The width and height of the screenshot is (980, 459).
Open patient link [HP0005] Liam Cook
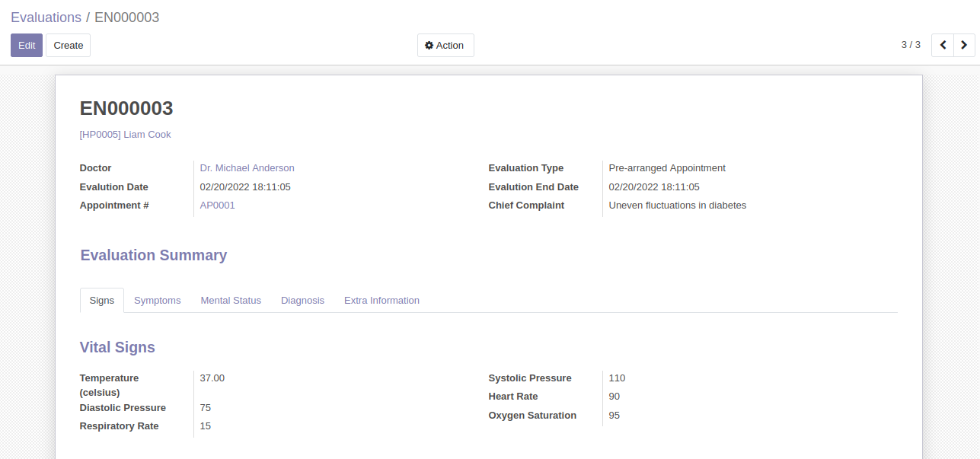[x=126, y=135]
